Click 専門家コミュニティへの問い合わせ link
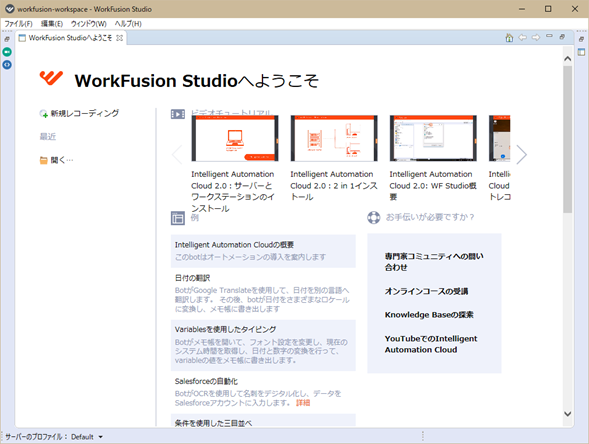Screen dimensions: 589x444 434,262
